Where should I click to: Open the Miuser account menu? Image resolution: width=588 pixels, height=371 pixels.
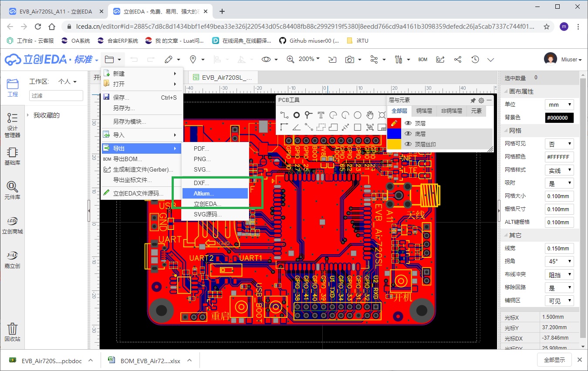[563, 59]
